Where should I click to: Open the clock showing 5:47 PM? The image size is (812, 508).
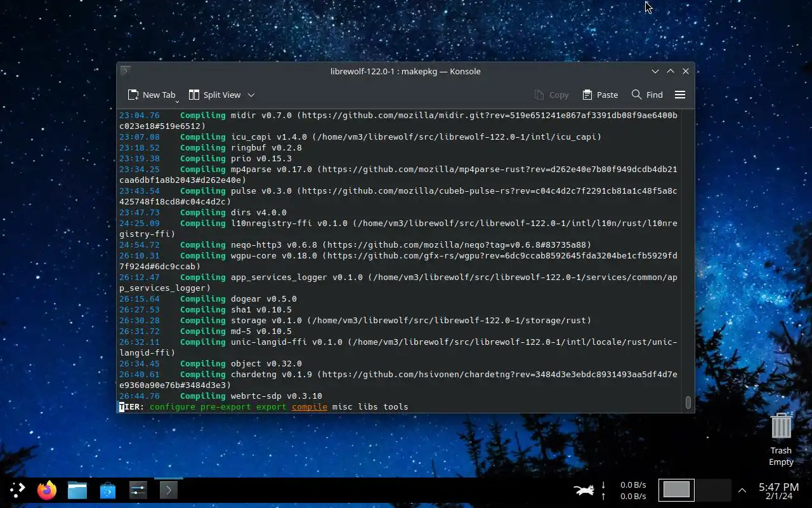pos(779,490)
